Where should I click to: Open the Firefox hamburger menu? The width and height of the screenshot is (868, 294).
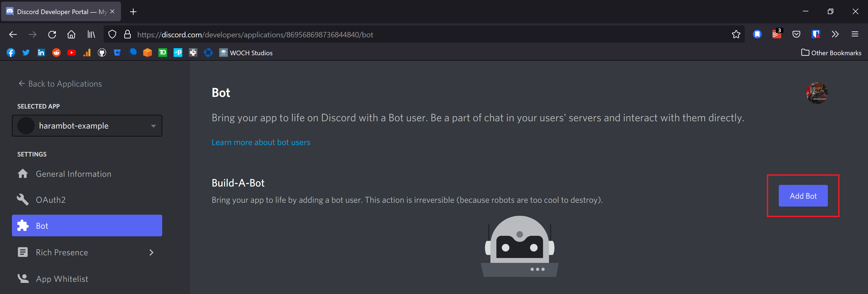coord(854,34)
